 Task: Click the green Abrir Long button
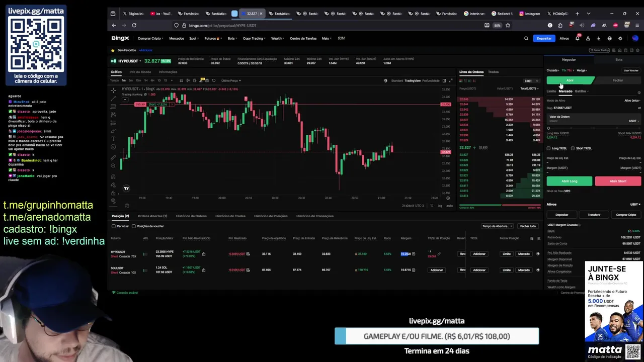(x=570, y=181)
